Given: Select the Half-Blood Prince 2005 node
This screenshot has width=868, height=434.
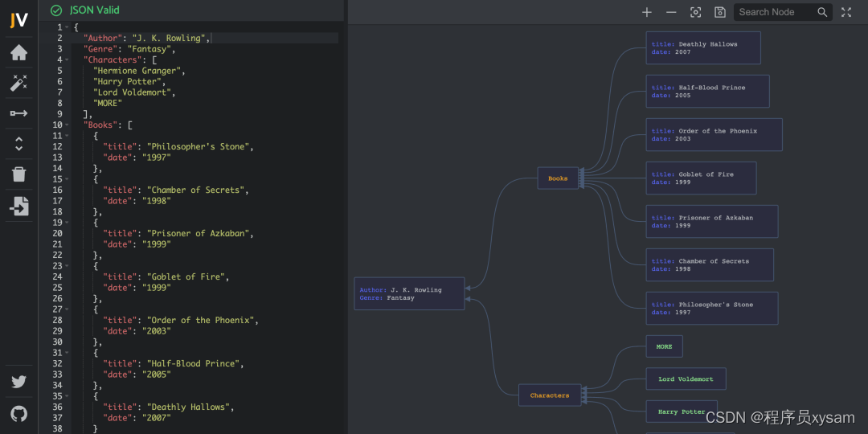Looking at the screenshot, I should (707, 92).
